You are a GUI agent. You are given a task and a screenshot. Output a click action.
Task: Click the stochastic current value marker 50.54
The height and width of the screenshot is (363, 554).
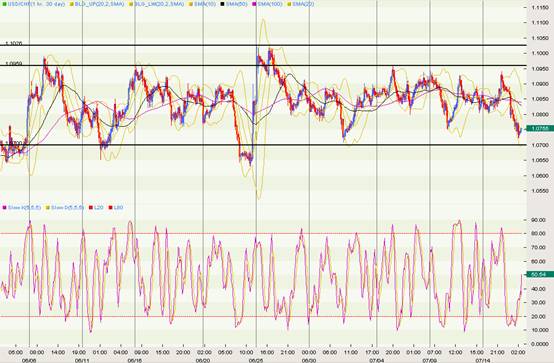coord(540,274)
